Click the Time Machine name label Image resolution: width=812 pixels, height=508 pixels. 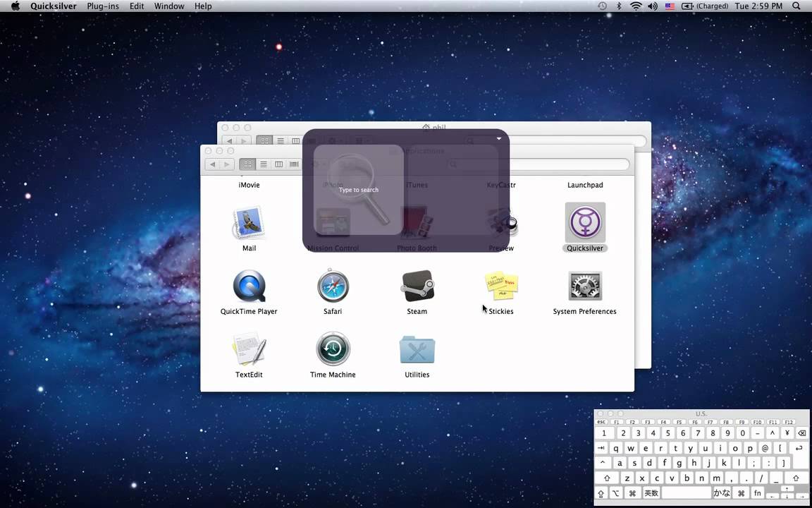click(333, 375)
